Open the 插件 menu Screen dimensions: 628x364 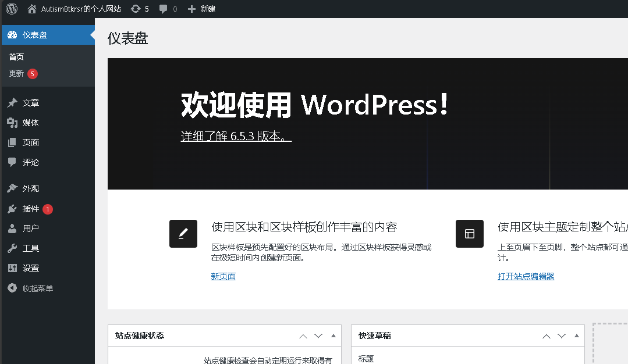pyautogui.click(x=31, y=209)
